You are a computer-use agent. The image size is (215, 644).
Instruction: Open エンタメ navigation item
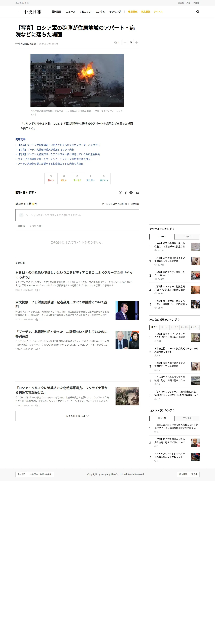(x=100, y=12)
